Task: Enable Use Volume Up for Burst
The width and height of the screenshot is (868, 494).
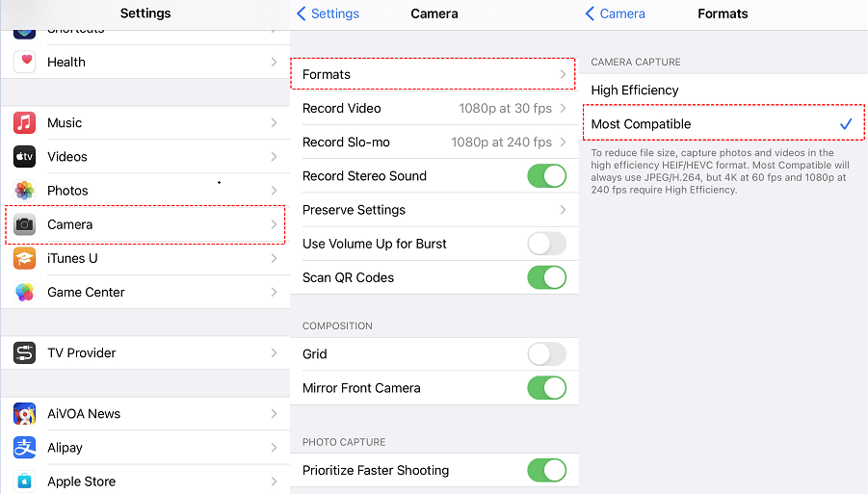Action: click(546, 244)
